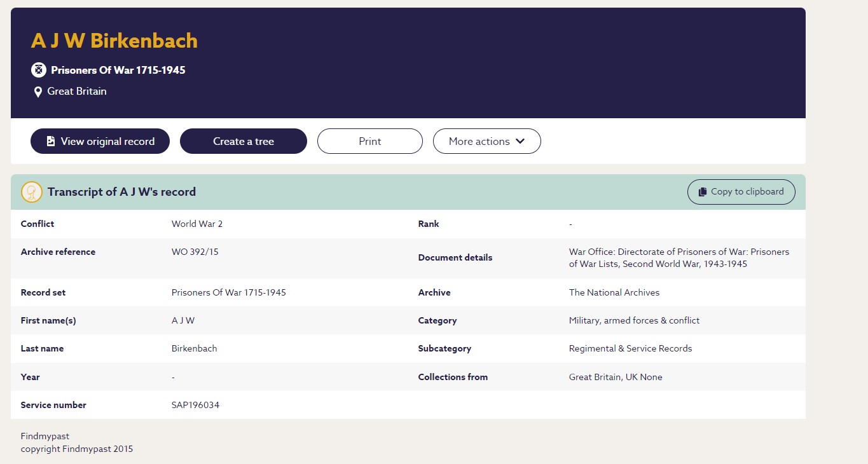
Task: Click the document icon in View original record
Action: pos(51,141)
